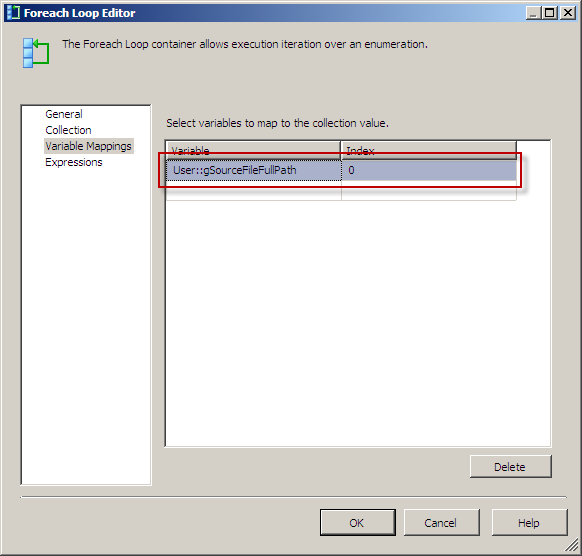
Task: Click the Index column header
Action: [429, 151]
